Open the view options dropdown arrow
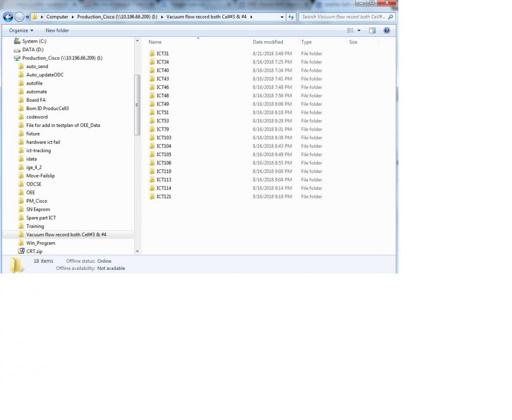 [359, 30]
